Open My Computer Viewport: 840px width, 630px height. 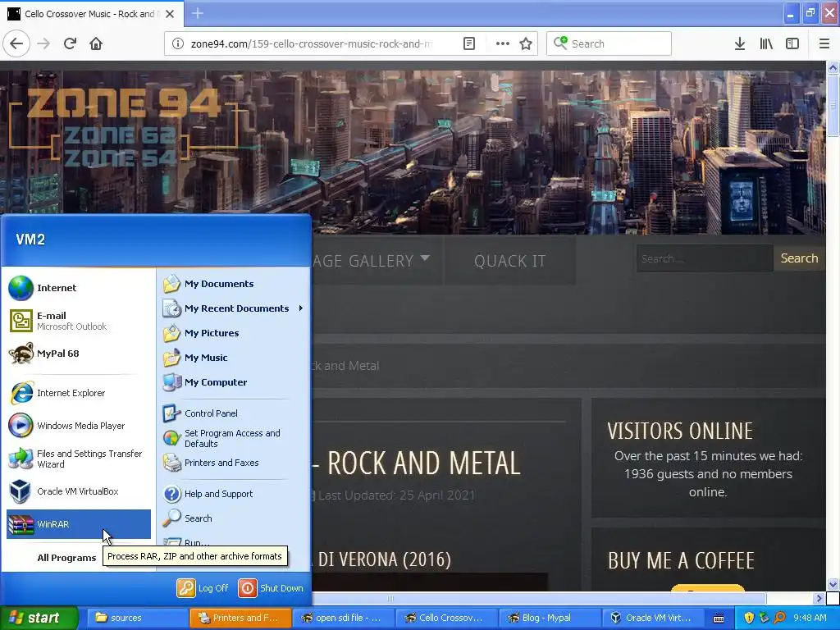(234, 382)
